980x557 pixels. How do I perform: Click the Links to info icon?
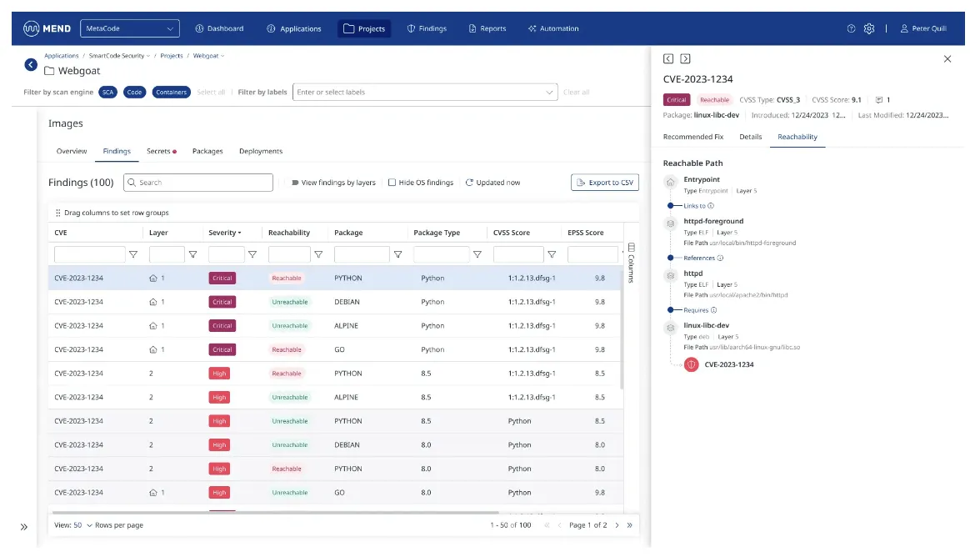click(x=711, y=206)
